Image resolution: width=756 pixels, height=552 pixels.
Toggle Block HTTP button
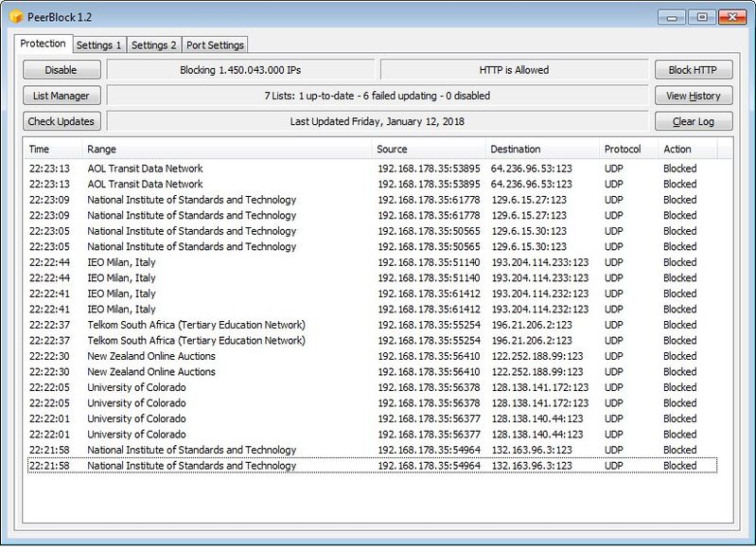tap(693, 70)
